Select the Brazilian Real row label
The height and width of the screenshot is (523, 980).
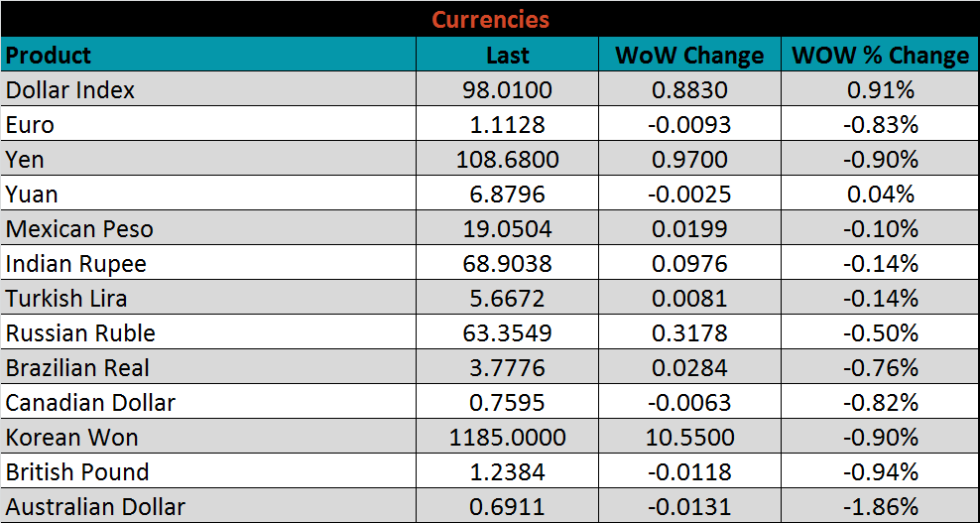pyautogui.click(x=77, y=368)
